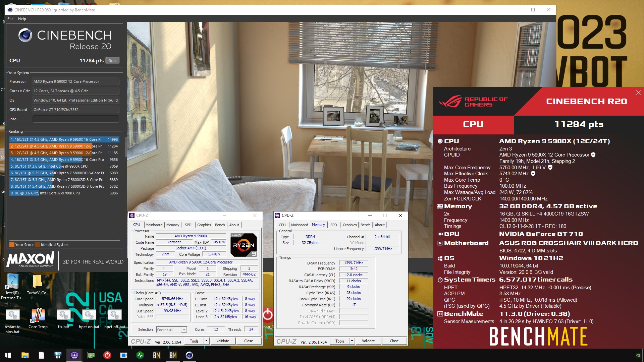Click the Cinebench logo sphere icon
Image resolution: width=644 pixels, height=362 pixels.
25,35
